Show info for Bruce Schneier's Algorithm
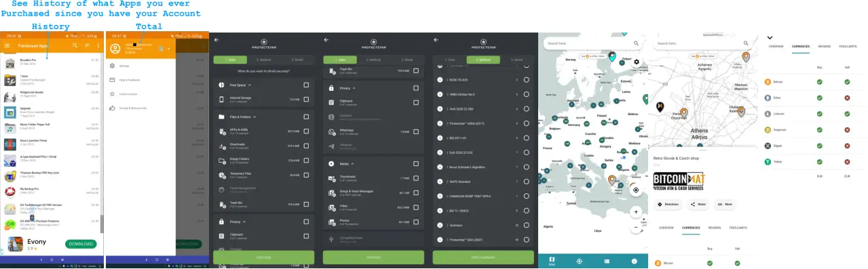Image resolution: width=868 pixels, height=269 pixels. click(440, 167)
